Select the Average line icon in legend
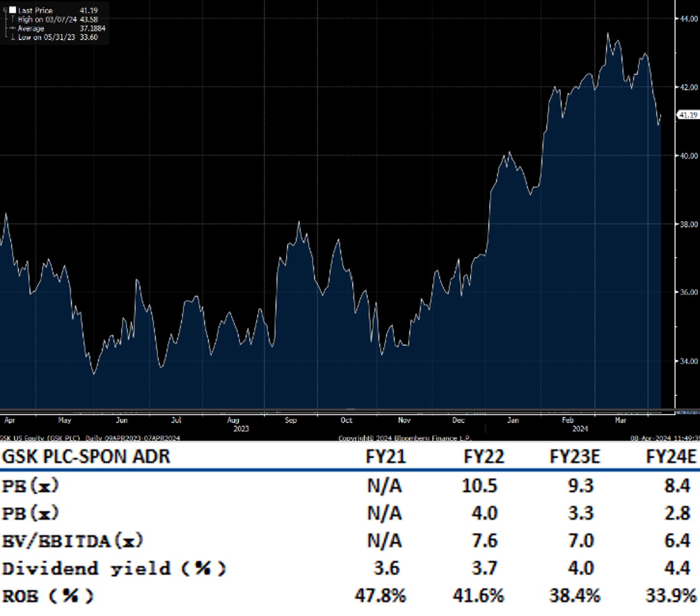The height and width of the screenshot is (616, 700). pyautogui.click(x=12, y=29)
